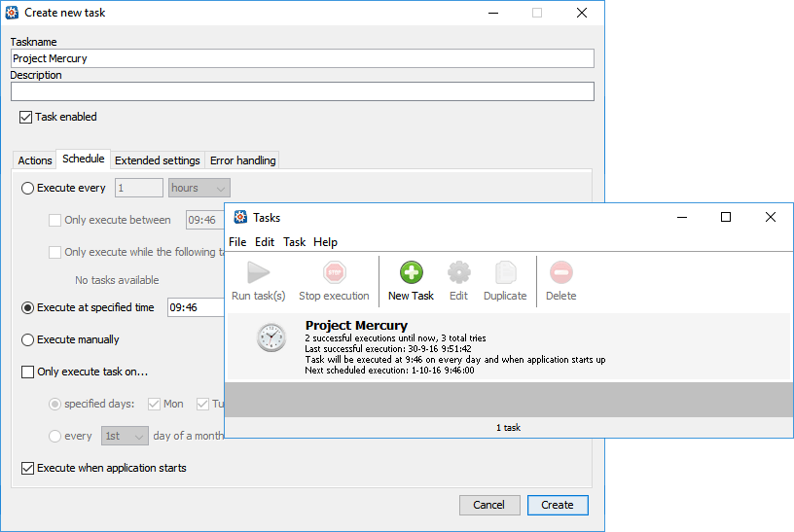
Task: Open the Task menu
Action: (294, 242)
